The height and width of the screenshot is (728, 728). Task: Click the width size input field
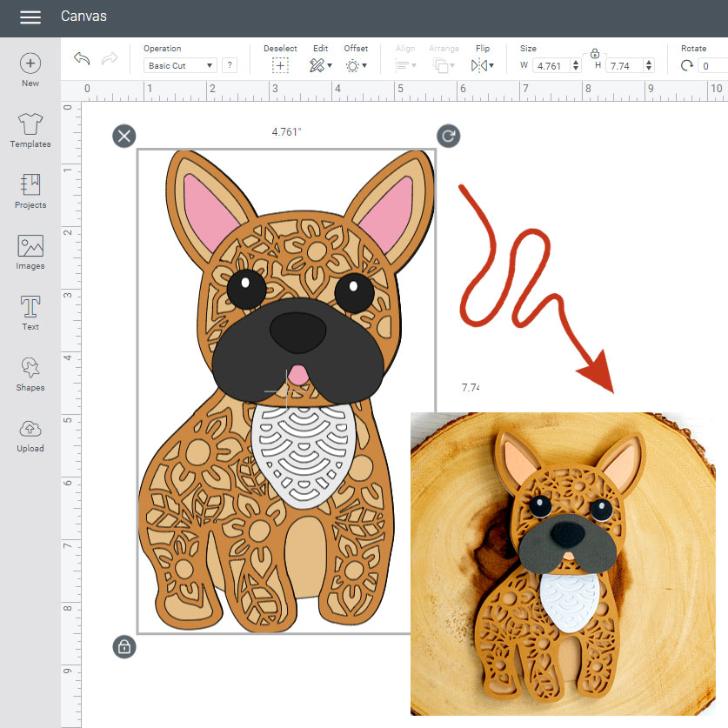click(x=551, y=66)
